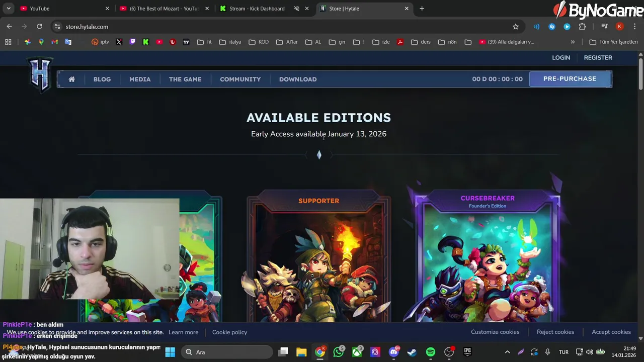This screenshot has width=644, height=362.
Task: Open the tab search dropdown arrow
Action: [9, 9]
